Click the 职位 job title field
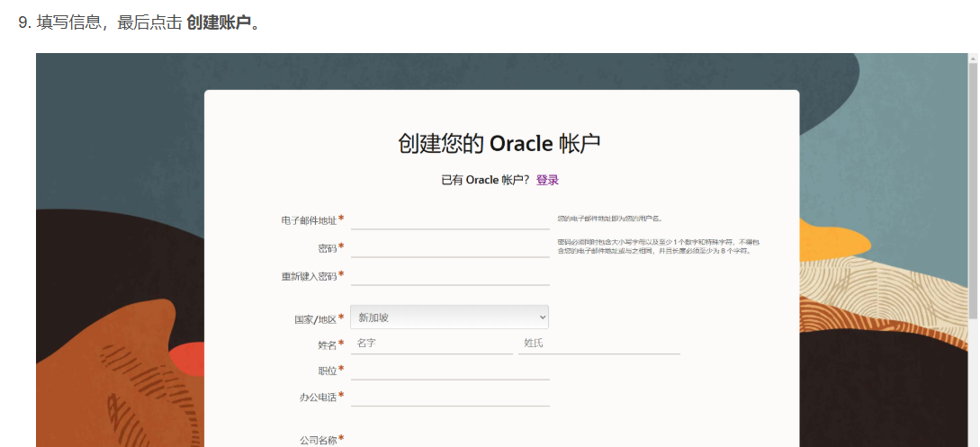 click(x=450, y=371)
